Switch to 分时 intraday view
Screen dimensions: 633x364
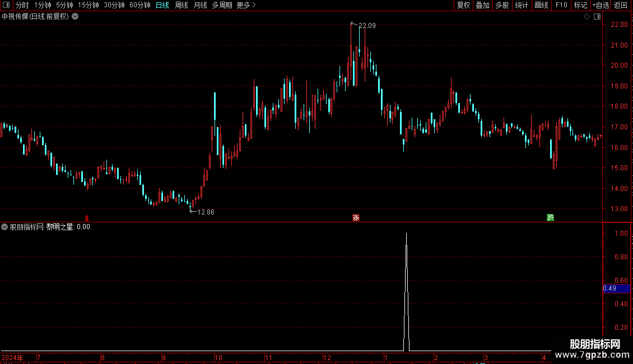click(x=22, y=5)
